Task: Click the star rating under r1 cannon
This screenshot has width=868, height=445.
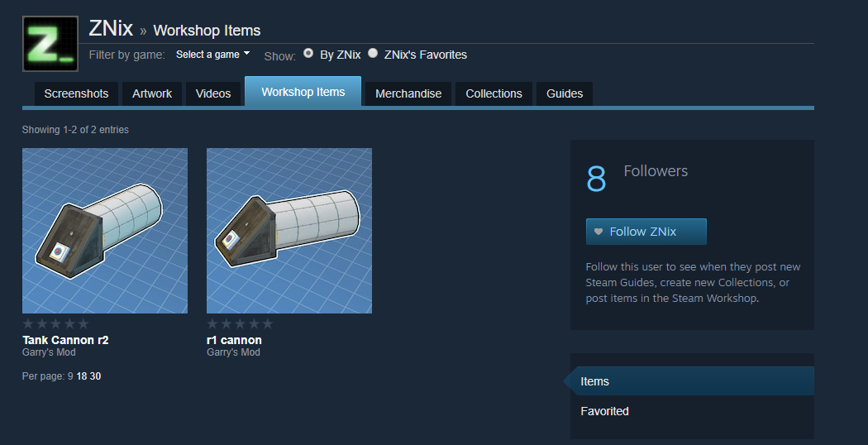Action: [x=240, y=323]
